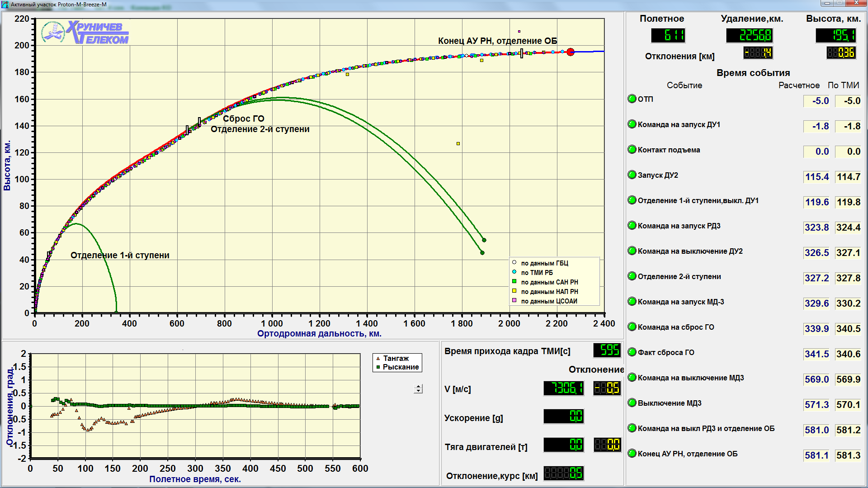Click the up arrow of the small spinner
This screenshot has width=868, height=488.
tap(419, 387)
